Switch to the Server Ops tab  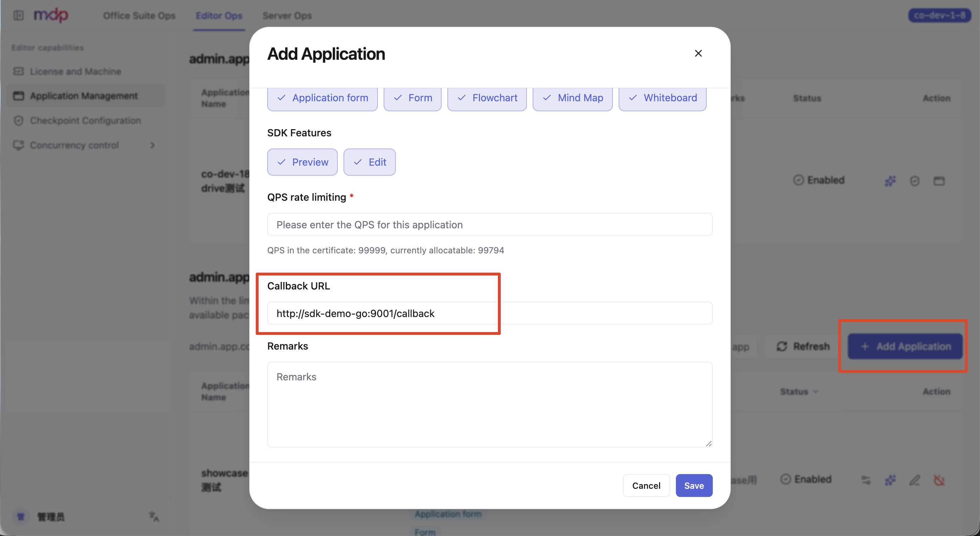pyautogui.click(x=287, y=16)
